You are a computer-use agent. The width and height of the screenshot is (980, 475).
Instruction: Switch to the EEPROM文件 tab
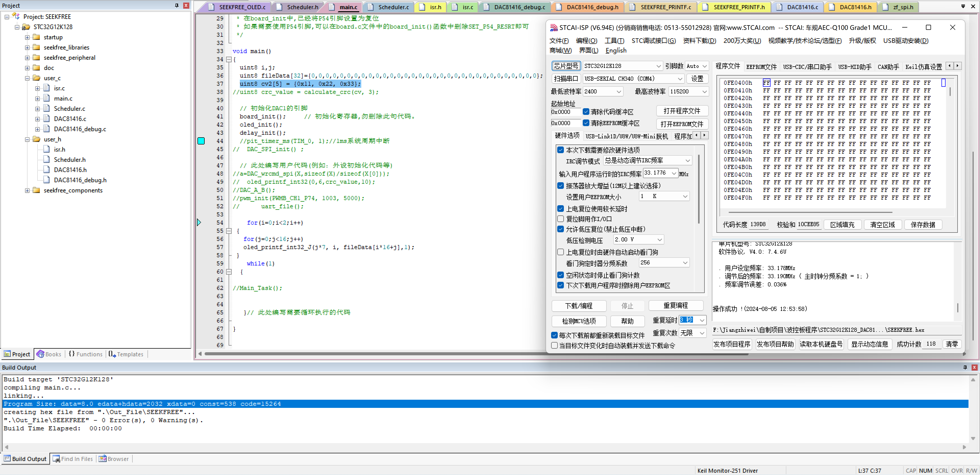(761, 67)
